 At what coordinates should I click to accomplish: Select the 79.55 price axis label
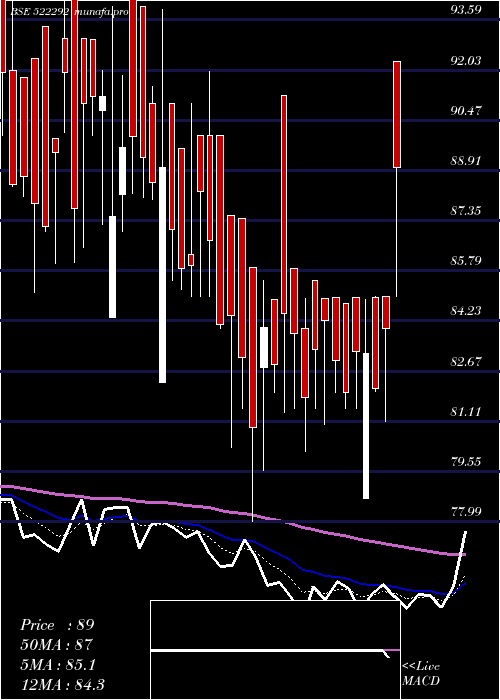click(x=466, y=461)
